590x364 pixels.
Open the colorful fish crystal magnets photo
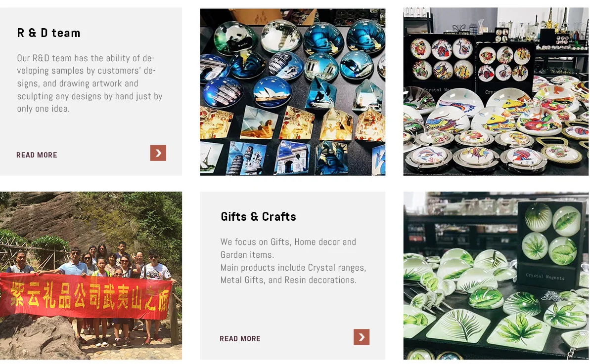[496, 92]
